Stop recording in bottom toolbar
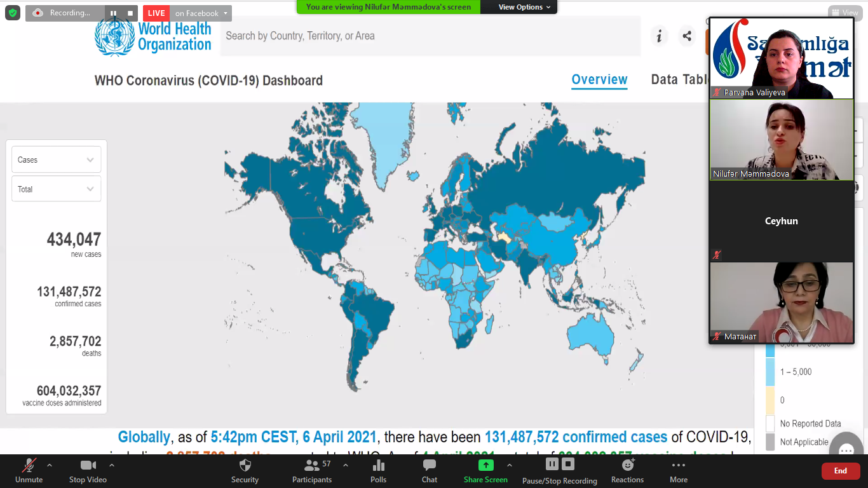 pos(568,464)
